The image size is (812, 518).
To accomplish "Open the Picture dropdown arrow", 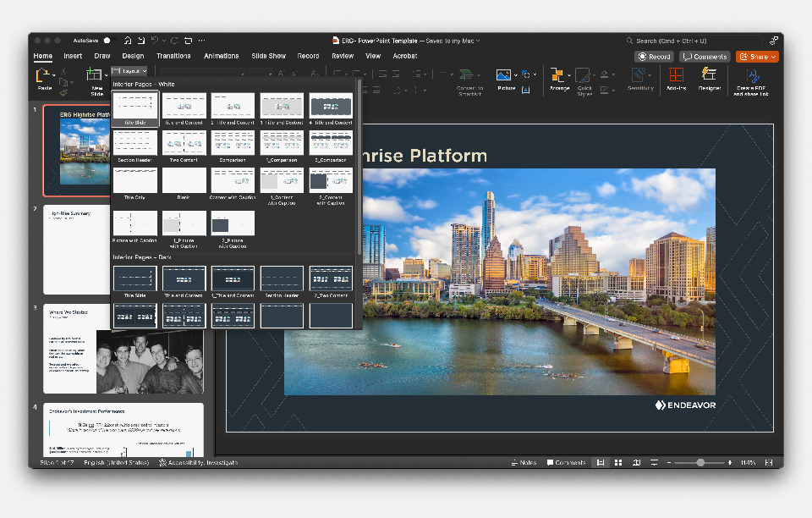I will tap(515, 75).
